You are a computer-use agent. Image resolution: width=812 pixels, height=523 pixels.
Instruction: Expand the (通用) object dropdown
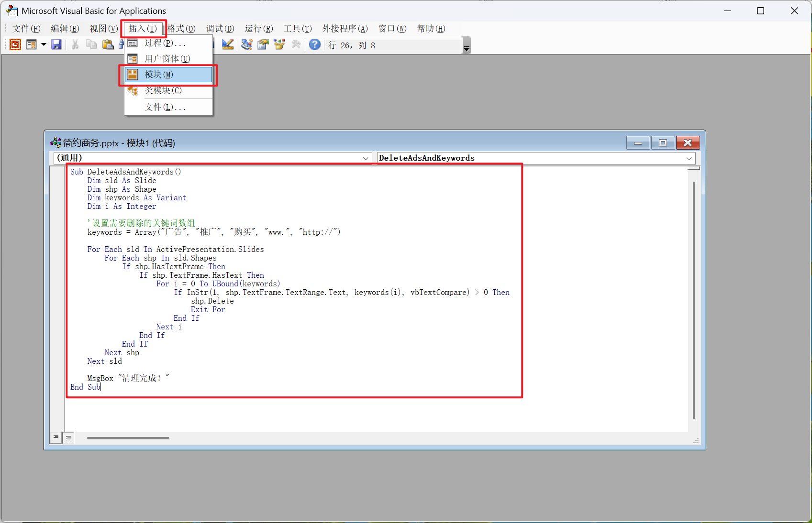(365, 158)
